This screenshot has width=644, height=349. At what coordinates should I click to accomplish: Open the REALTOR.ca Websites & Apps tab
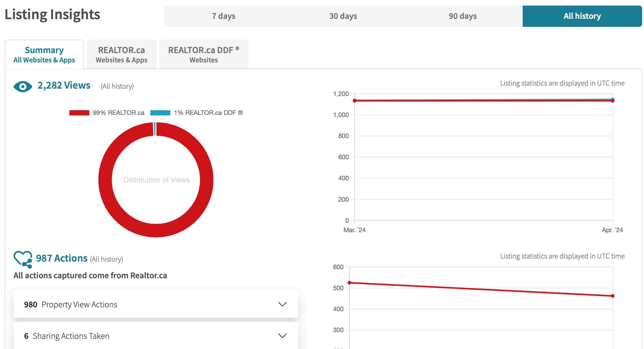[121, 55]
